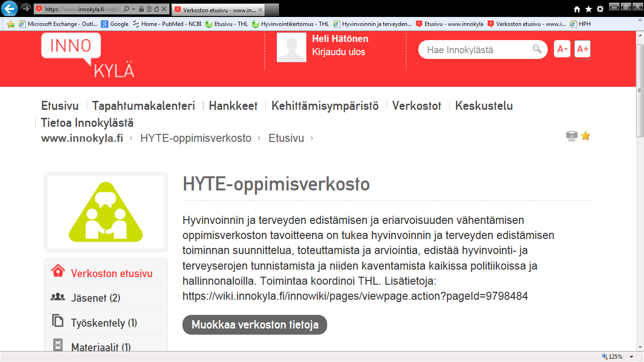Click the search magnifier in address bar

tap(126, 9)
